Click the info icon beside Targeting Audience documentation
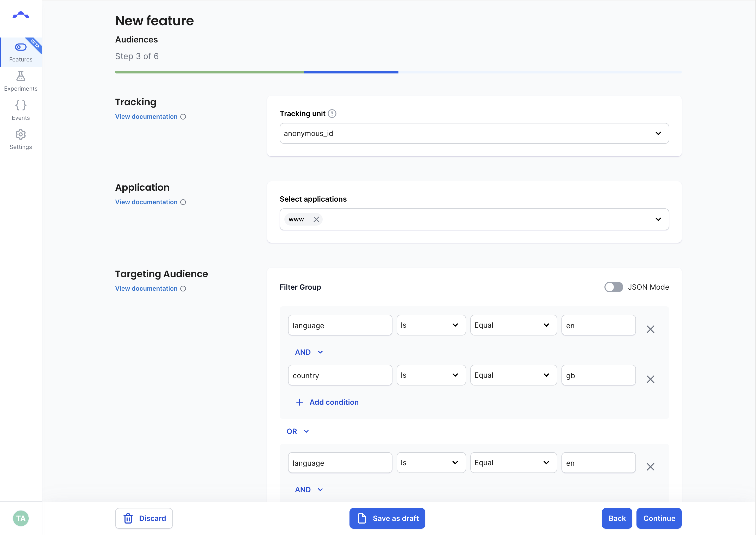 pos(183,289)
